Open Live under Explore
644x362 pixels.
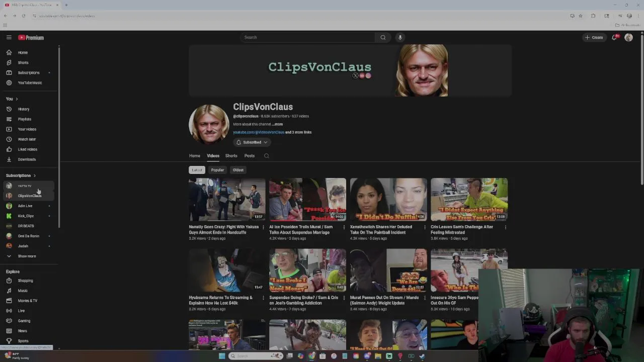coord(29,311)
